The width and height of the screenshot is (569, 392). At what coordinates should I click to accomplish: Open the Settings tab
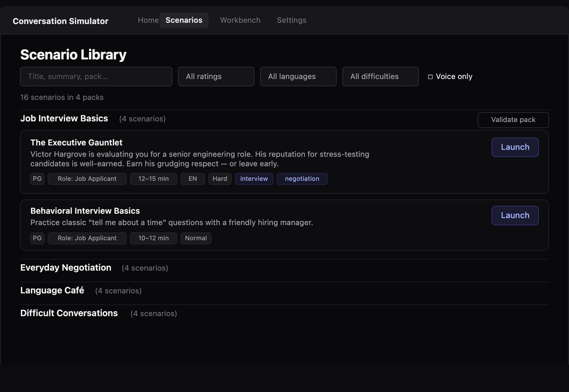pyautogui.click(x=292, y=20)
